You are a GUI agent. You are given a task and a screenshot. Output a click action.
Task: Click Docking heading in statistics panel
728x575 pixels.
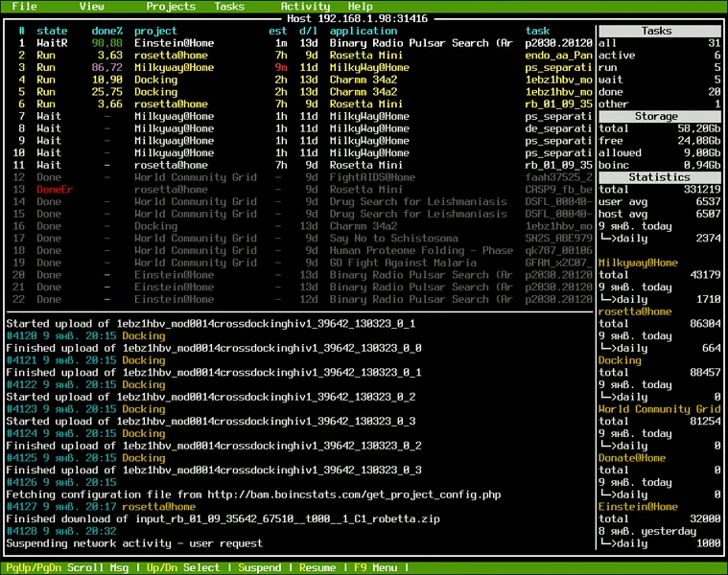(x=620, y=360)
